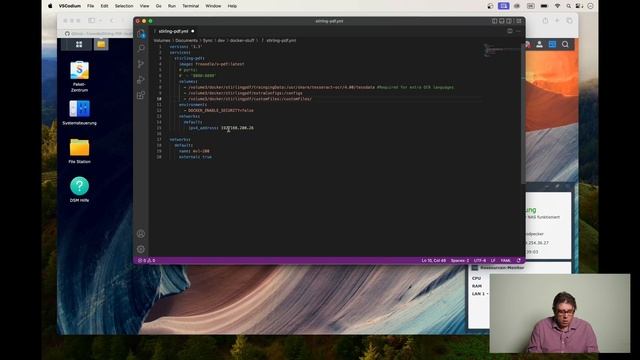The width and height of the screenshot is (640, 360).
Task: Open the Explorer view in the activity bar
Action: click(x=141, y=34)
